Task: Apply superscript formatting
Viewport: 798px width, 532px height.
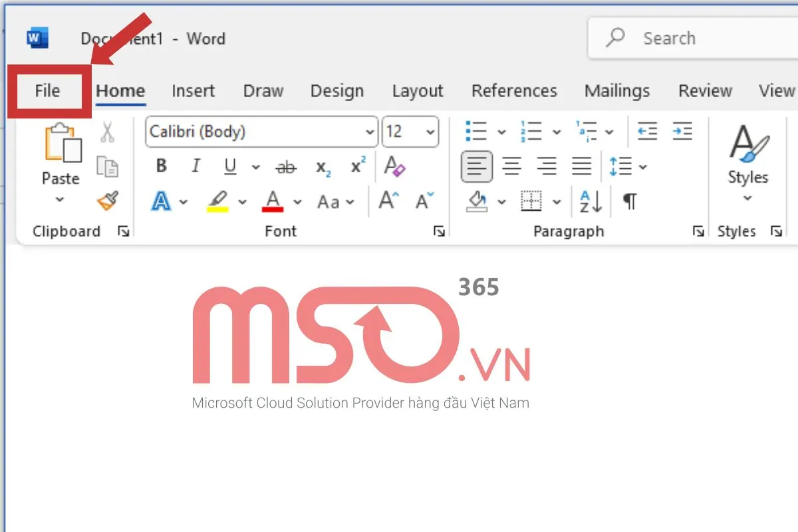Action: [x=356, y=166]
